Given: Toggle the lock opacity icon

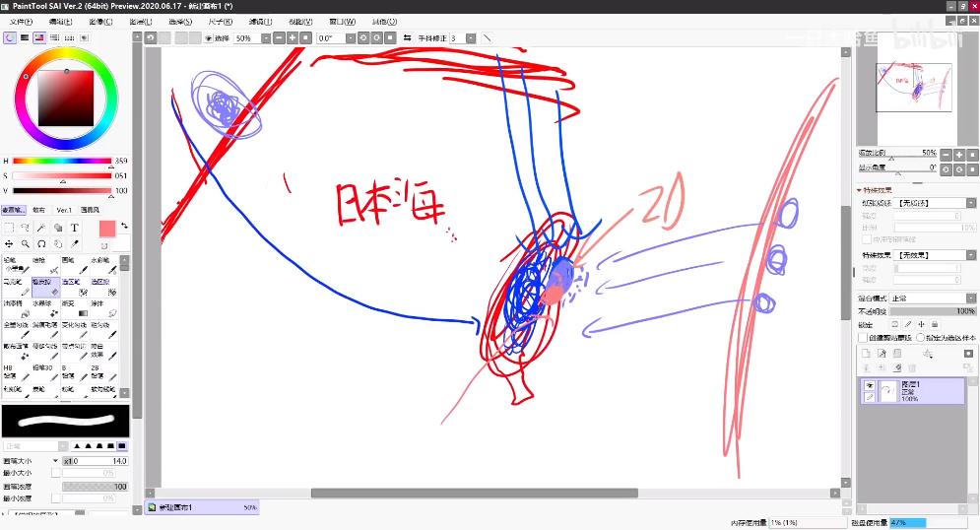Looking at the screenshot, I should [x=895, y=324].
